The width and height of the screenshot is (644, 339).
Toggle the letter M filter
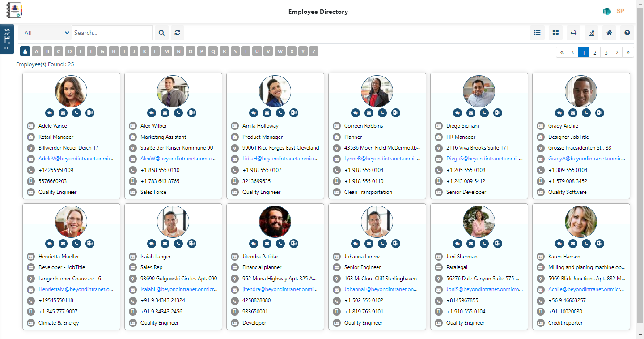point(166,51)
